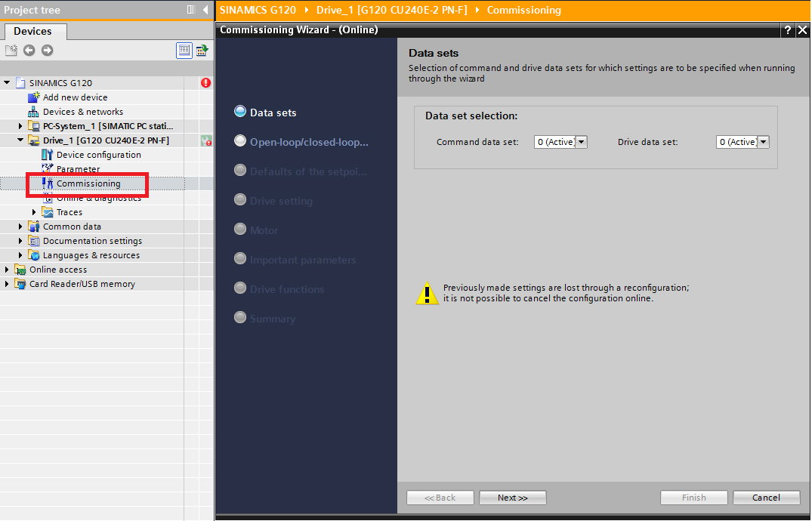
Task: Open the Command data set dropdown
Action: (x=582, y=142)
